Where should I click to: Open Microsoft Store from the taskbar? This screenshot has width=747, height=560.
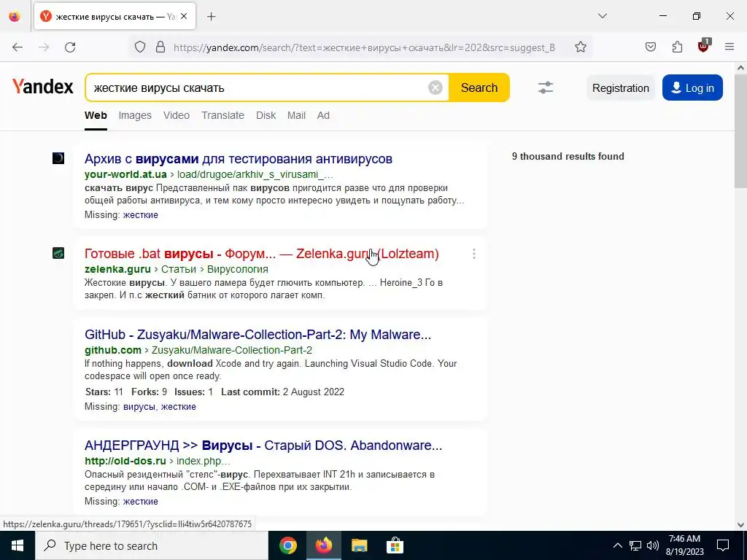coord(395,545)
